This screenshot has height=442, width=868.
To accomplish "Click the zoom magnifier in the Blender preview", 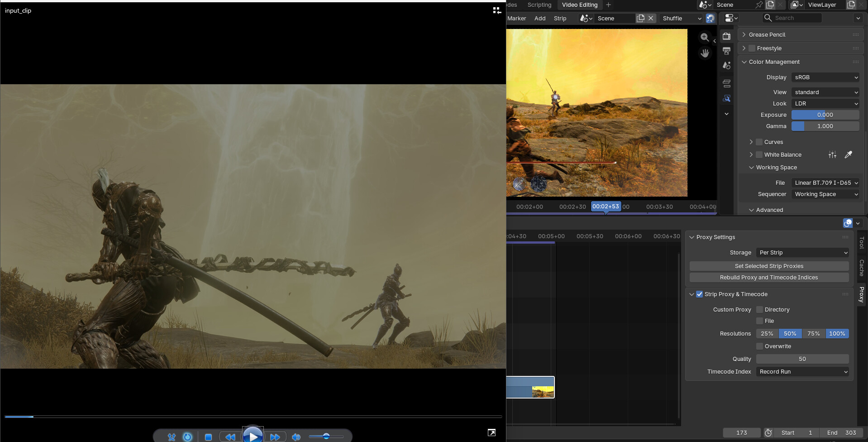I will [705, 37].
